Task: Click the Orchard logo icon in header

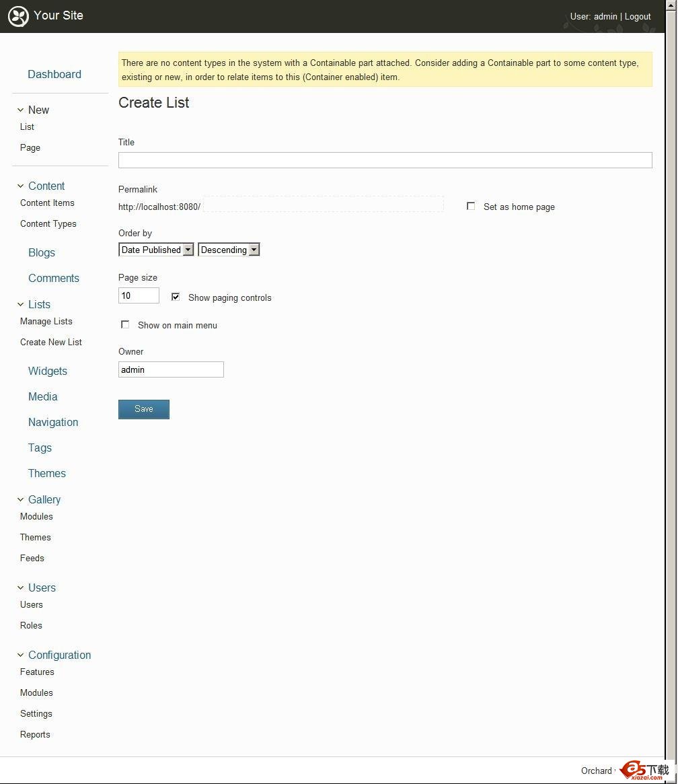Action: coord(18,17)
